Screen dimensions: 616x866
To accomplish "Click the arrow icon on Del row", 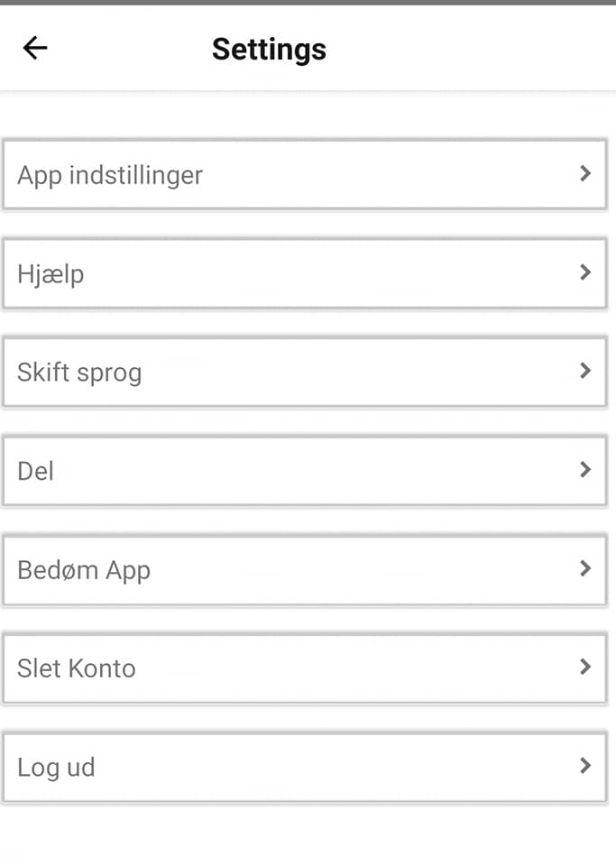I will (x=585, y=470).
